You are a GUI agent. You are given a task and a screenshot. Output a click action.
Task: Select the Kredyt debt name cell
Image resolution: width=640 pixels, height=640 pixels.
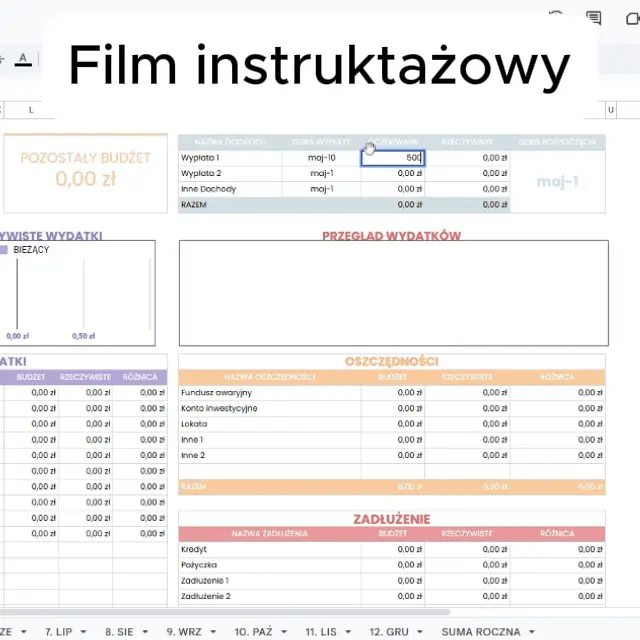pos(270,549)
